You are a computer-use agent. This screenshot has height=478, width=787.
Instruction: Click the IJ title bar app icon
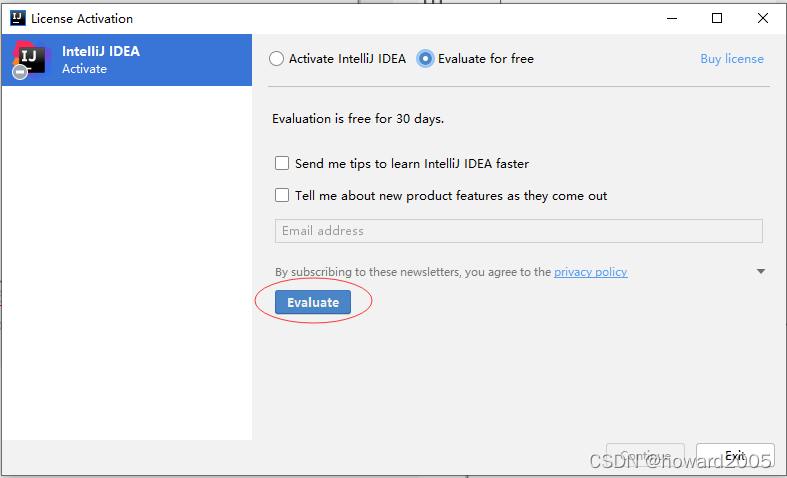(18, 19)
